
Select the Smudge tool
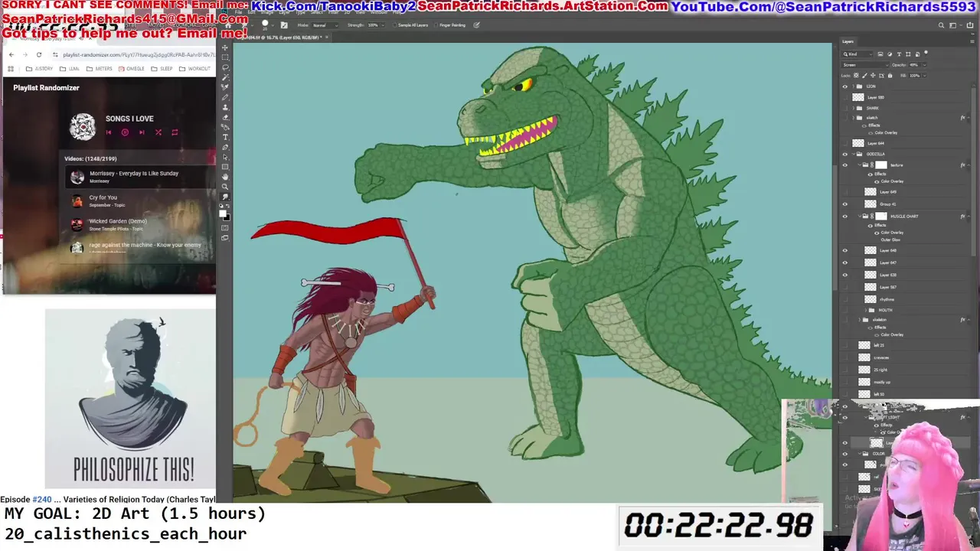point(225,197)
